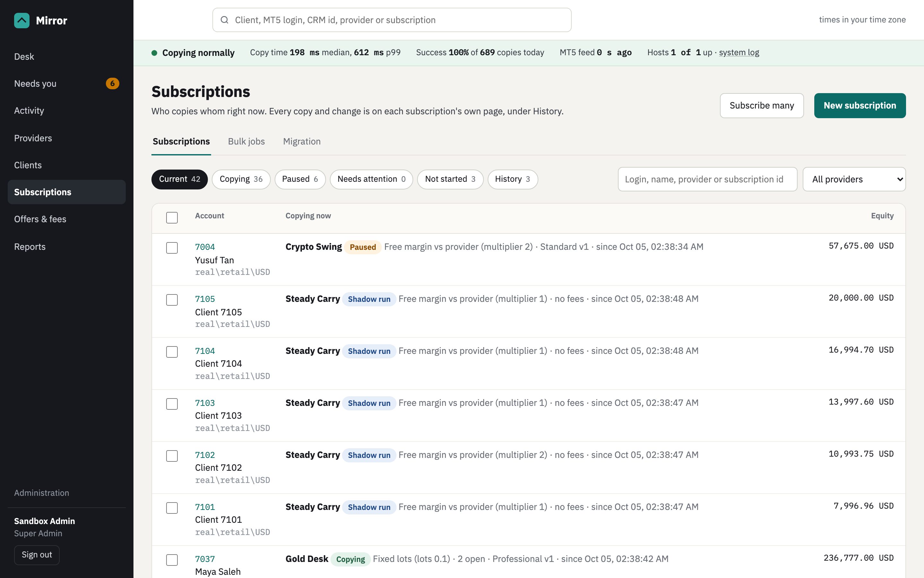The image size is (924, 578).
Task: Focus the login or subscription id filter
Action: point(707,179)
